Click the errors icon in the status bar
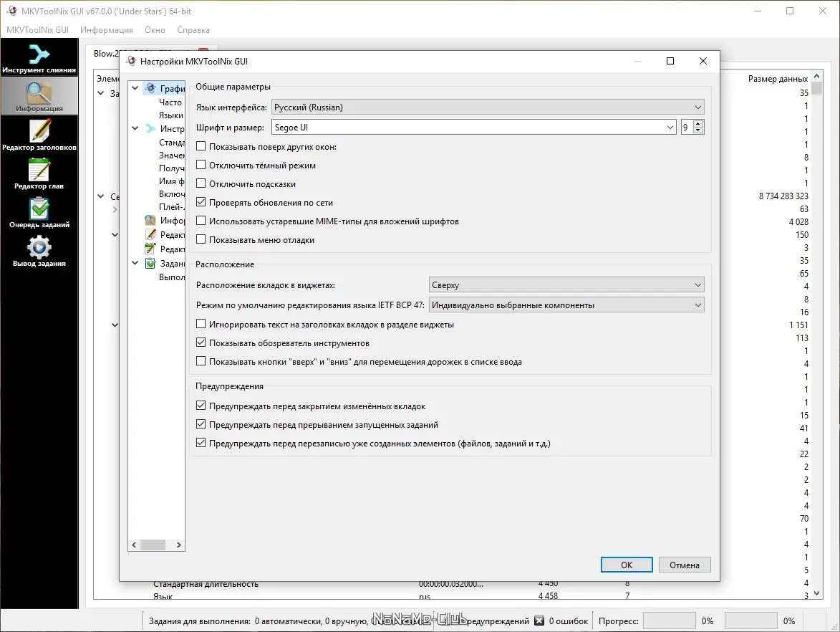This screenshot has width=840, height=632. click(x=539, y=621)
